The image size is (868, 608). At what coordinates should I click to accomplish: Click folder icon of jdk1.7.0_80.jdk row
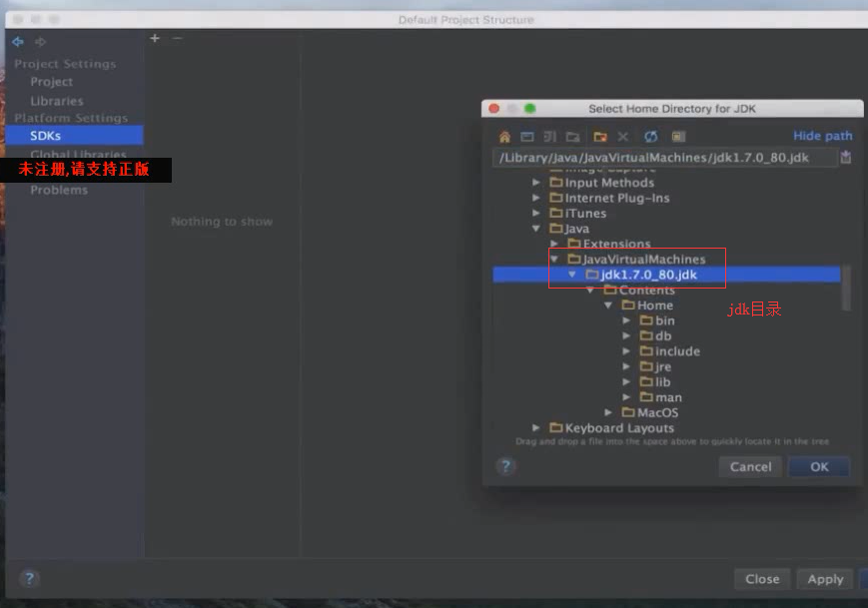pos(592,274)
